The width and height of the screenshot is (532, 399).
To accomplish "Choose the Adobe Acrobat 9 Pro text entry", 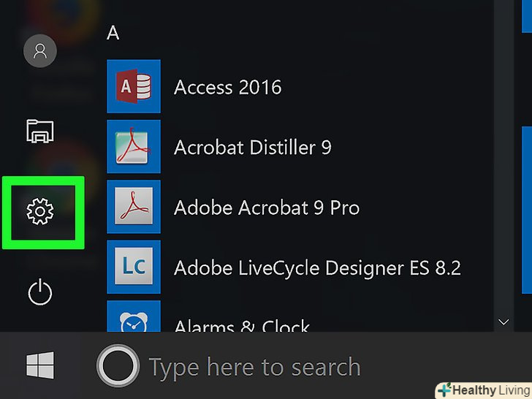I will pos(267,208).
